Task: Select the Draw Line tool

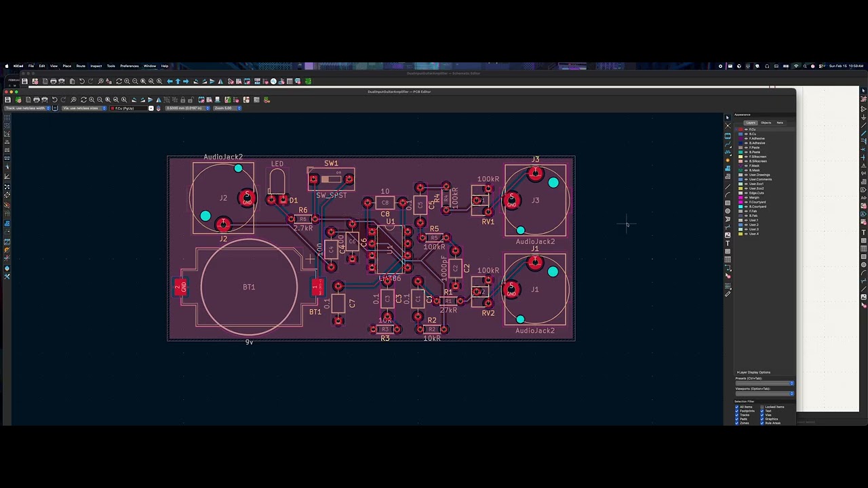Action: point(728,187)
